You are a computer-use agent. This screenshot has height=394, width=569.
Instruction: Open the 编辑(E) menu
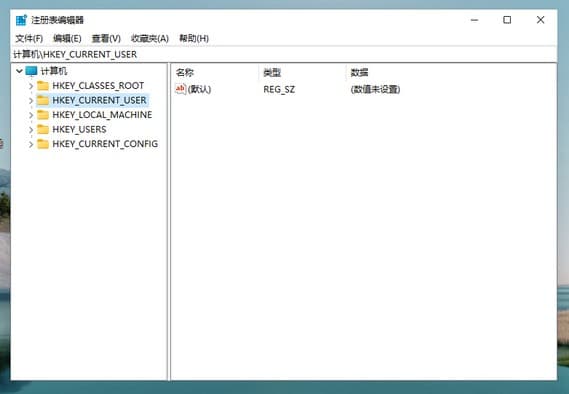click(x=67, y=38)
